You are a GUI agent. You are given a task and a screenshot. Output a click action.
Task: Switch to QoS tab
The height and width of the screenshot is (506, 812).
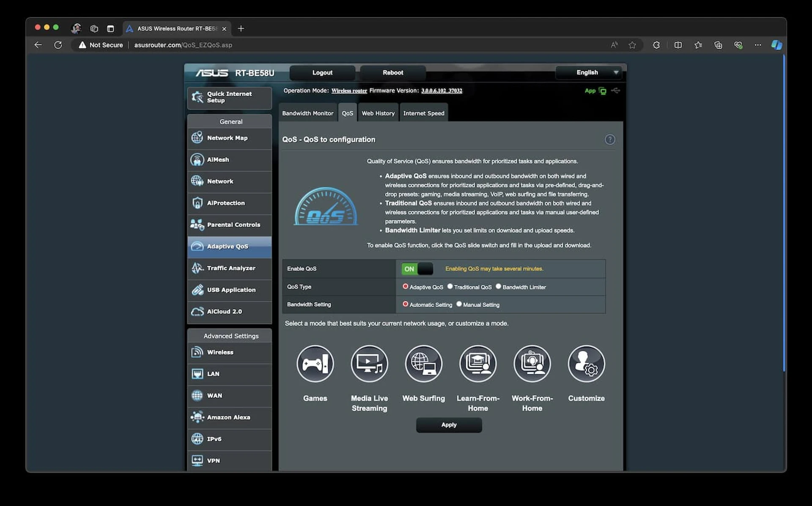[x=347, y=113]
